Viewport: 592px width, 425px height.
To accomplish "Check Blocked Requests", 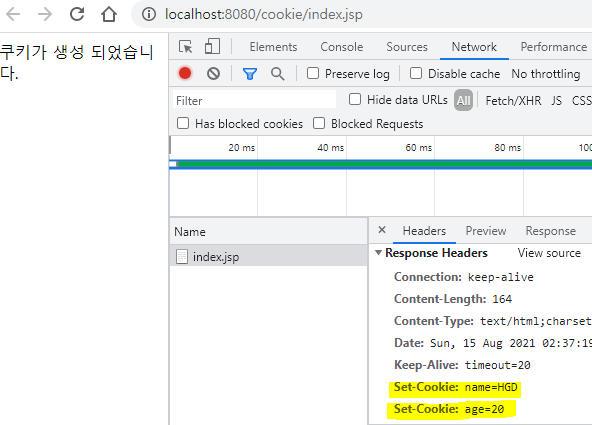I will click(x=319, y=123).
